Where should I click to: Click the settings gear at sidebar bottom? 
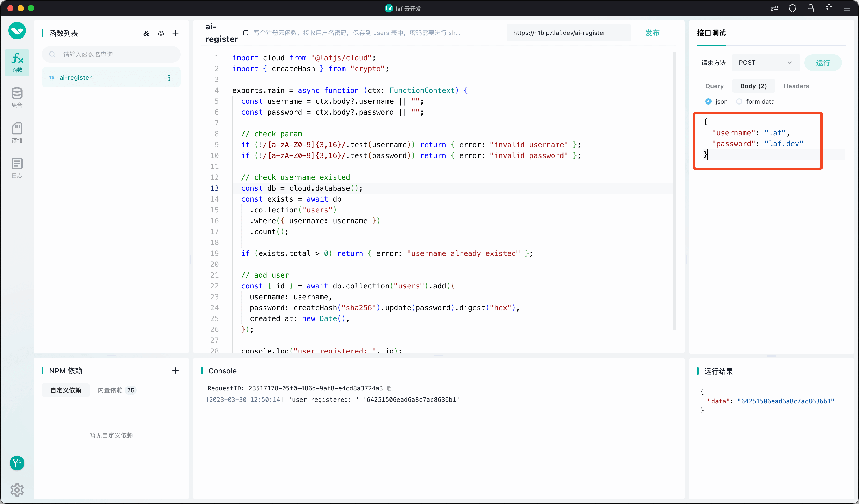pyautogui.click(x=17, y=490)
